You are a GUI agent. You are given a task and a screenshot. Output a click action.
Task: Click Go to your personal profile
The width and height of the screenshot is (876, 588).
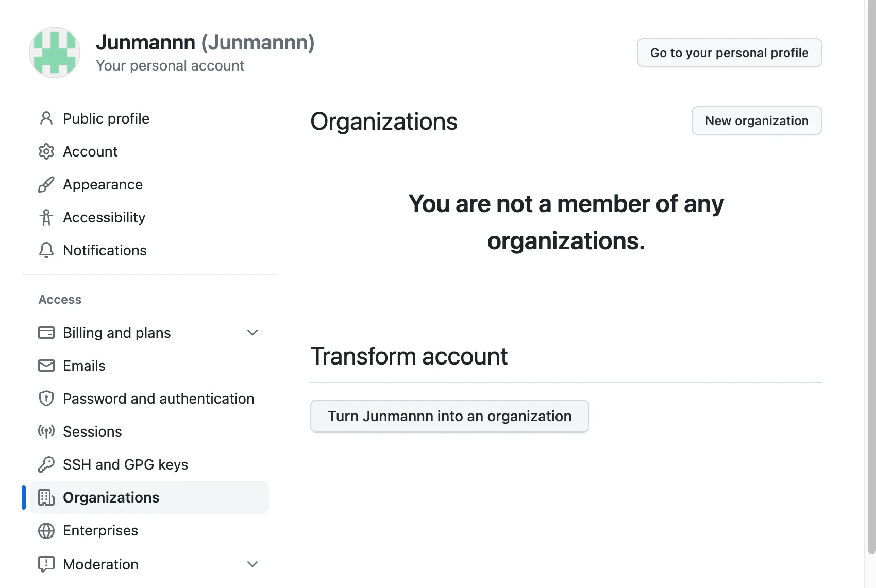[729, 53]
